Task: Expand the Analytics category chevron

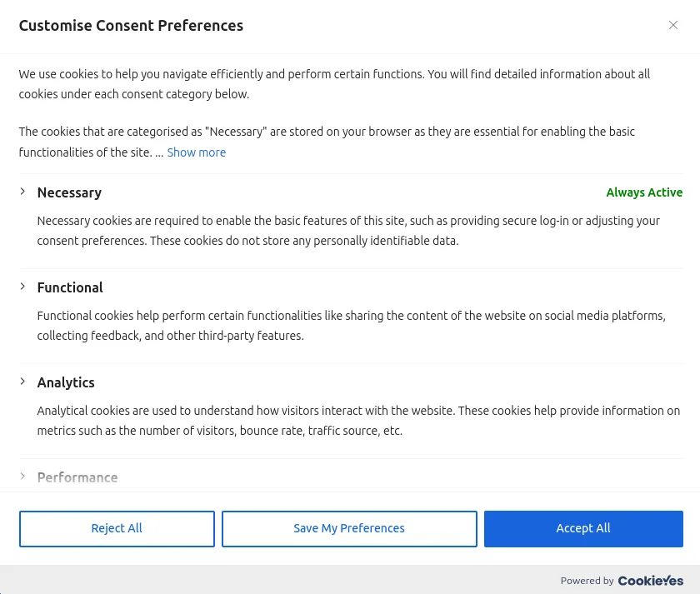Action: click(22, 382)
